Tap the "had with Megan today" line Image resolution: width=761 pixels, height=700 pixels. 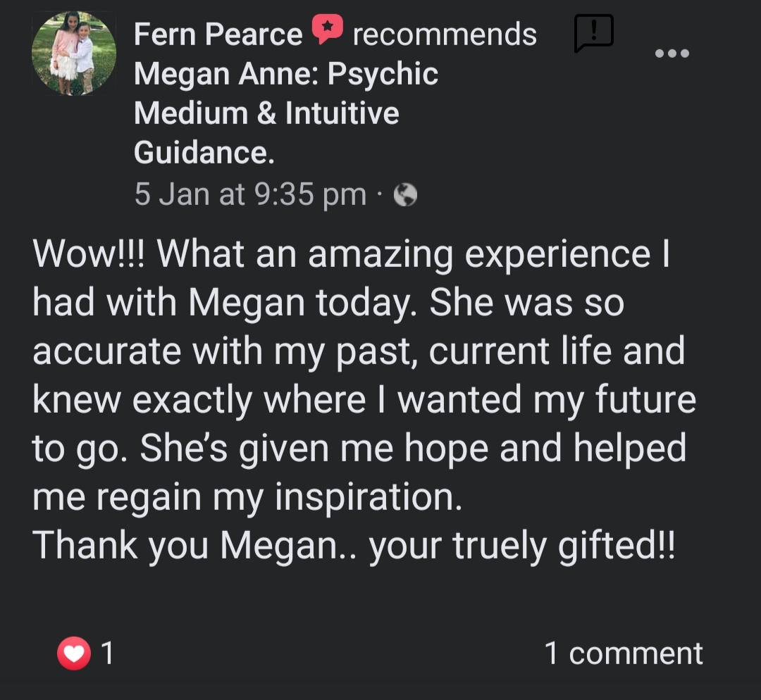tap(328, 303)
